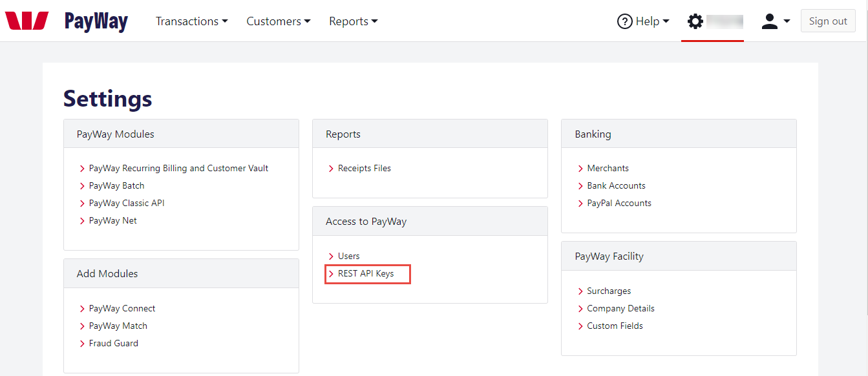Open the Customers dropdown menu
This screenshot has height=376, width=868.
pos(279,21)
